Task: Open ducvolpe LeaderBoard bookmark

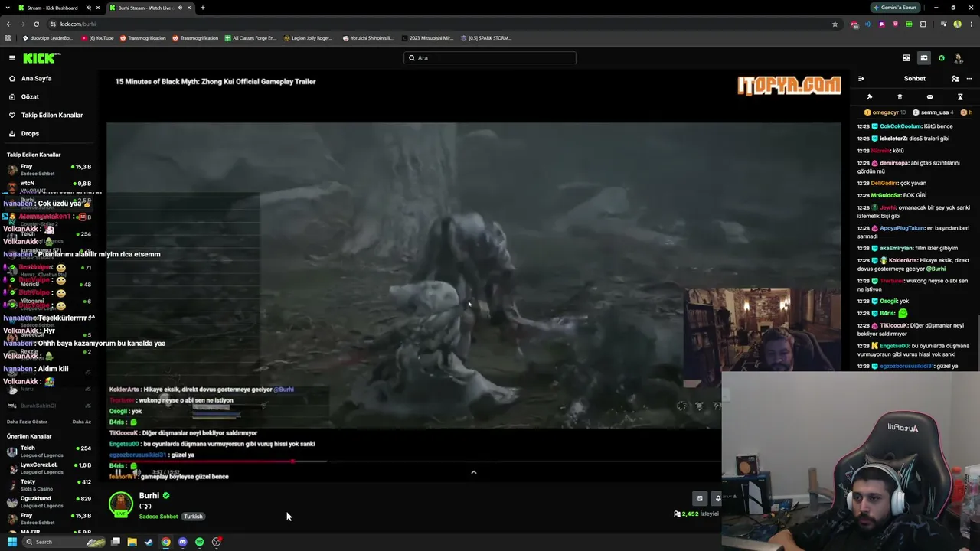Action: coord(47,38)
